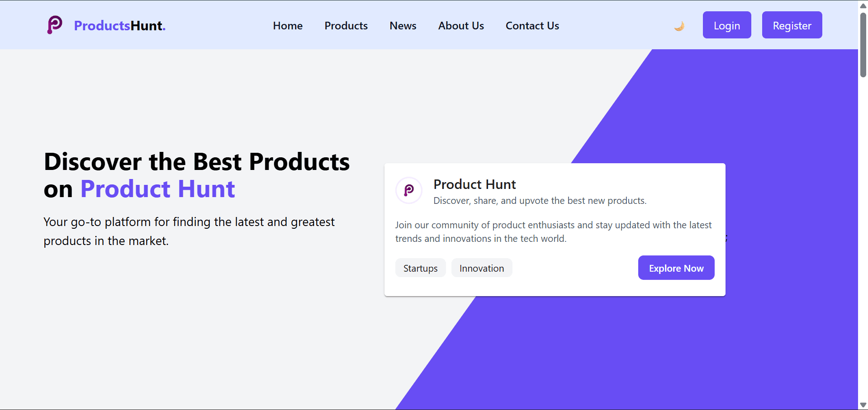This screenshot has width=868, height=410.
Task: Click the Product Hunt card title
Action: coord(474,184)
